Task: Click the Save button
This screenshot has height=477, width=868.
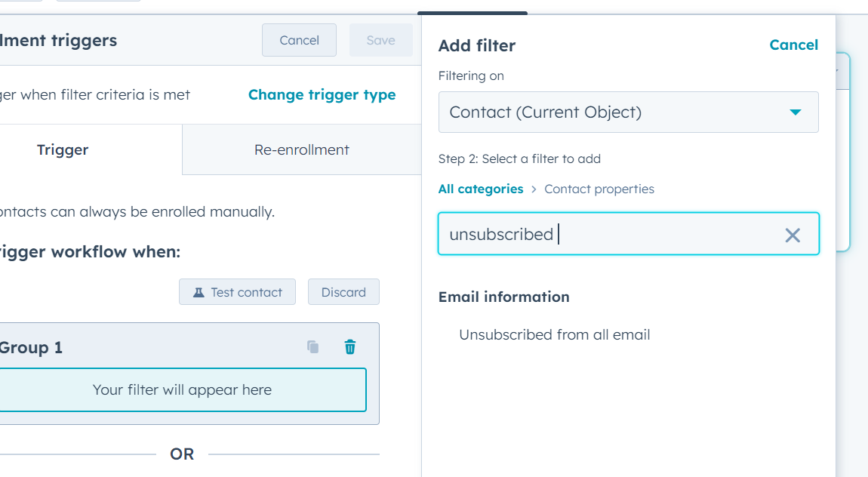Action: coord(380,40)
